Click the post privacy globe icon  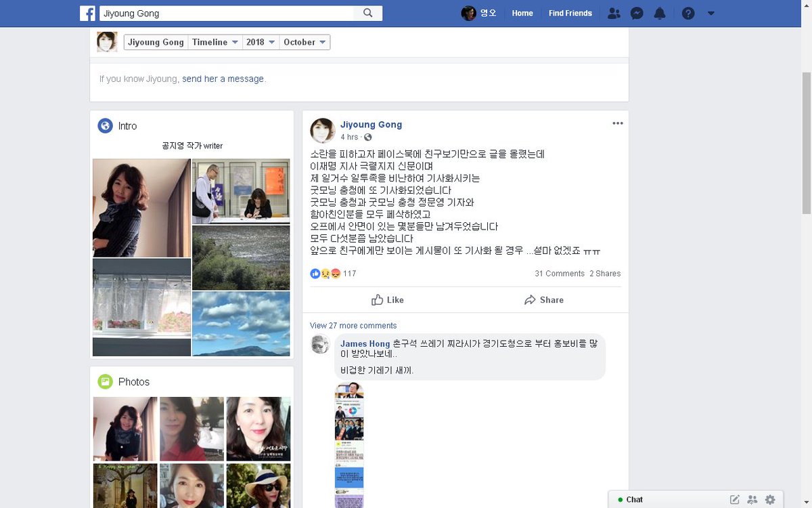(x=368, y=137)
